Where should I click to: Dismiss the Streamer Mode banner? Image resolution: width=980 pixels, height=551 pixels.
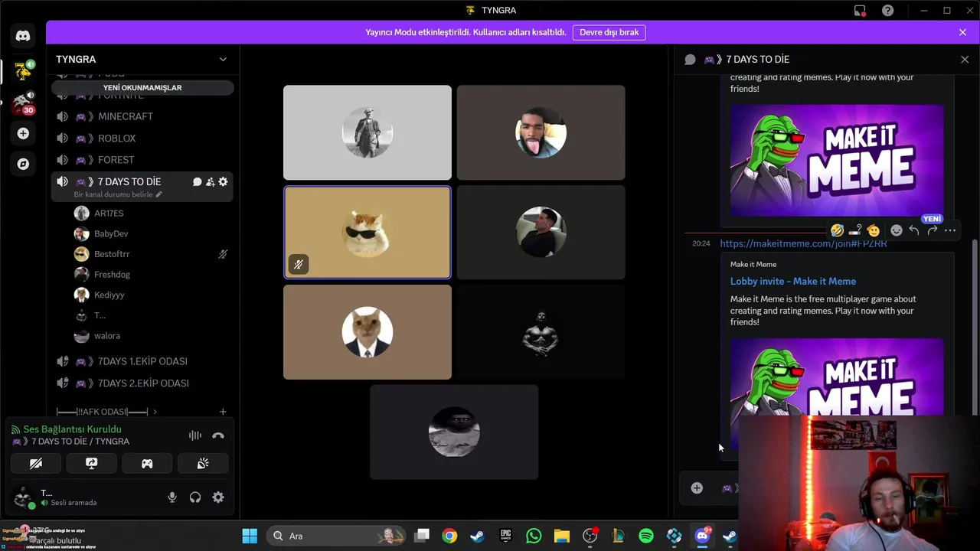962,32
